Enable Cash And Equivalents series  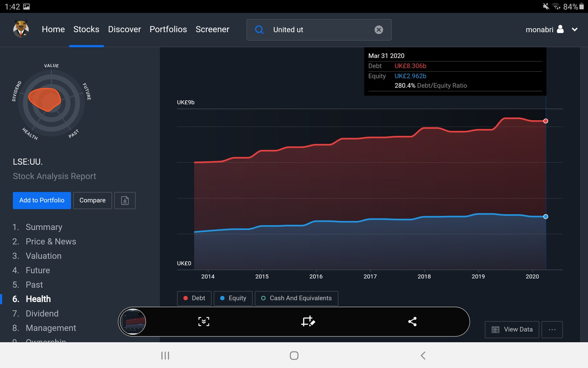296,298
